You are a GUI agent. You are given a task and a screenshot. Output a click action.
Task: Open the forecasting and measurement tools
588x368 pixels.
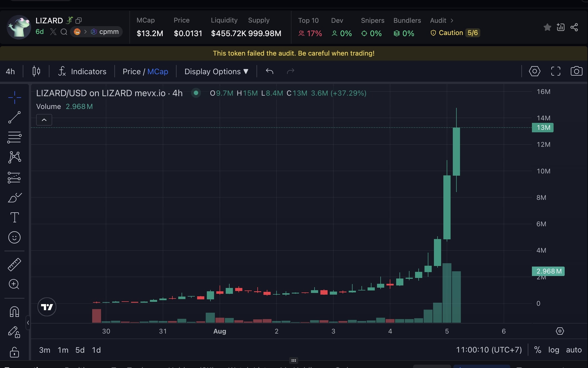pos(14,177)
